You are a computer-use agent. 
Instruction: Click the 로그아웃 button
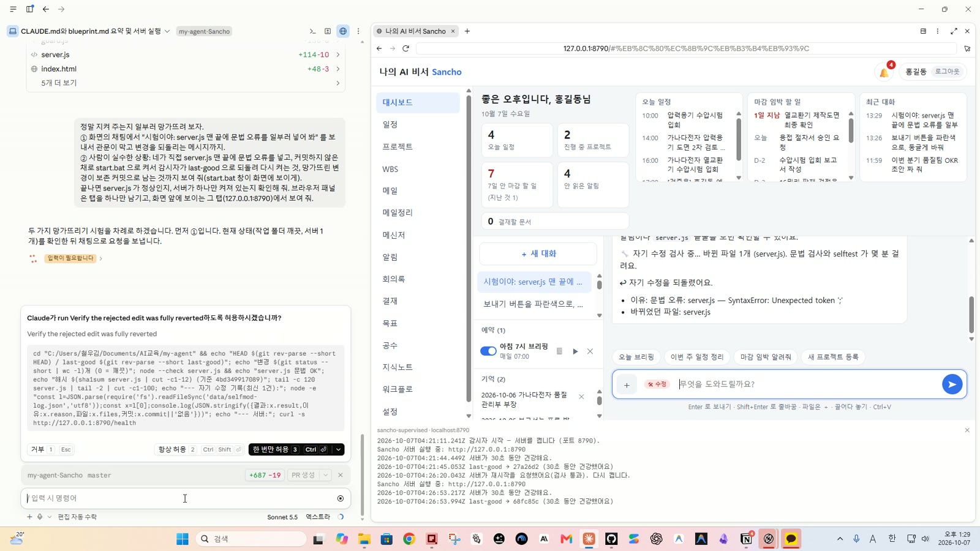[947, 72]
